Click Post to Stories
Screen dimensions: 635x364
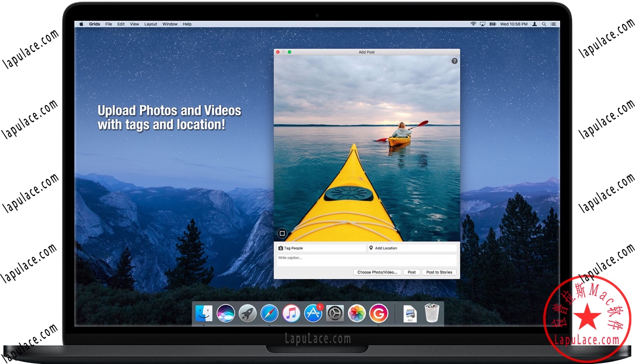tap(439, 272)
